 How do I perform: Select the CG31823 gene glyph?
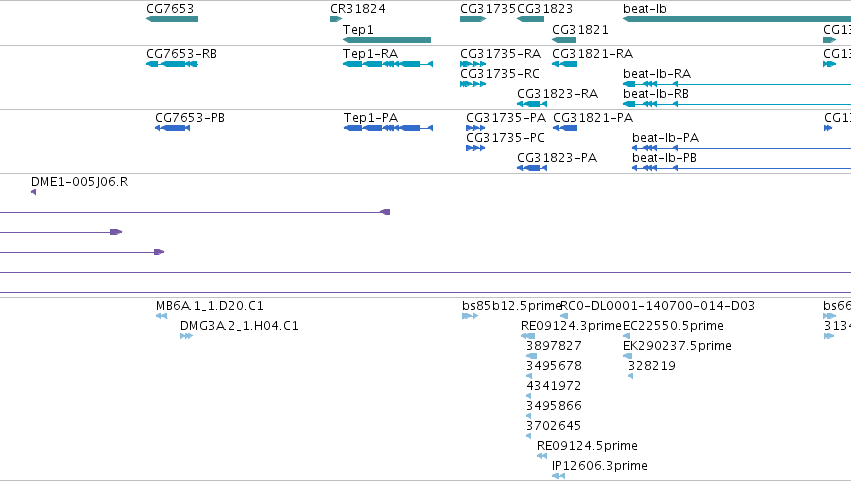tap(530, 19)
